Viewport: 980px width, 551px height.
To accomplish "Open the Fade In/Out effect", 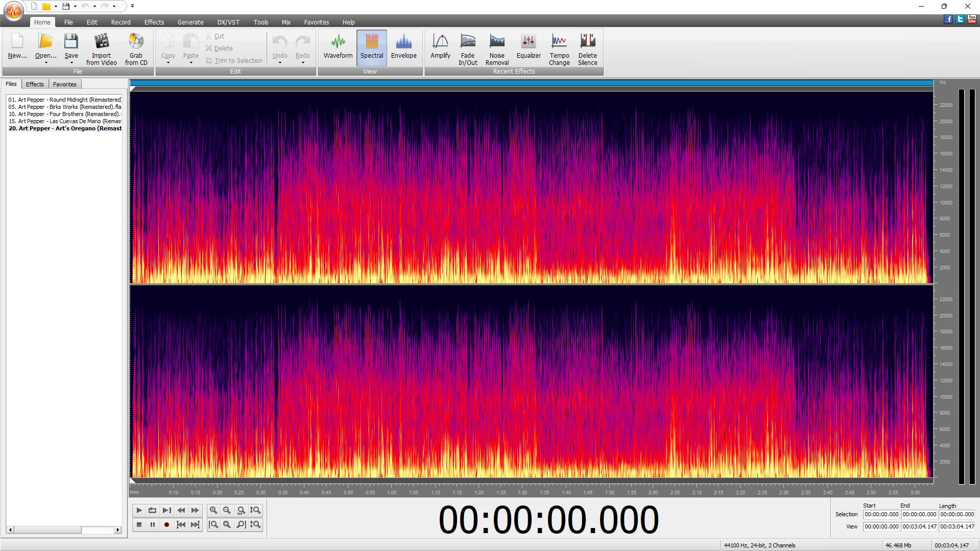I will coord(467,49).
